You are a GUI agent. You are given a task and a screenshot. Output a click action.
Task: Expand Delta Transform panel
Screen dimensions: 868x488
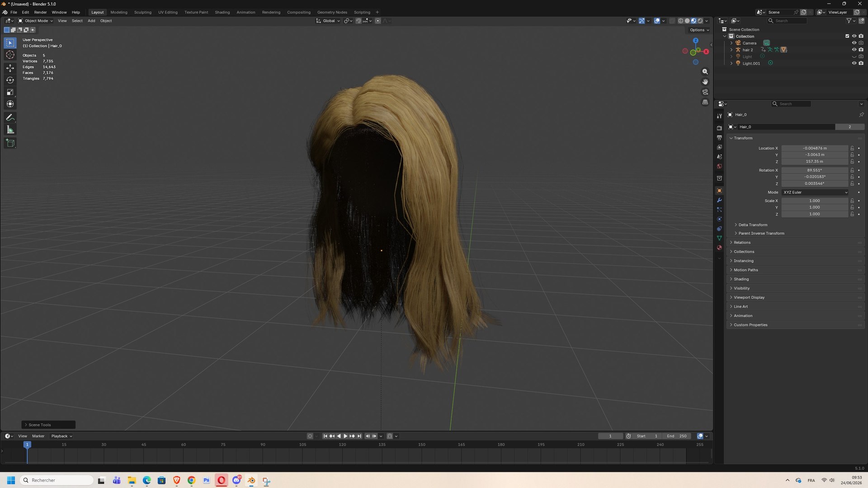tap(753, 225)
